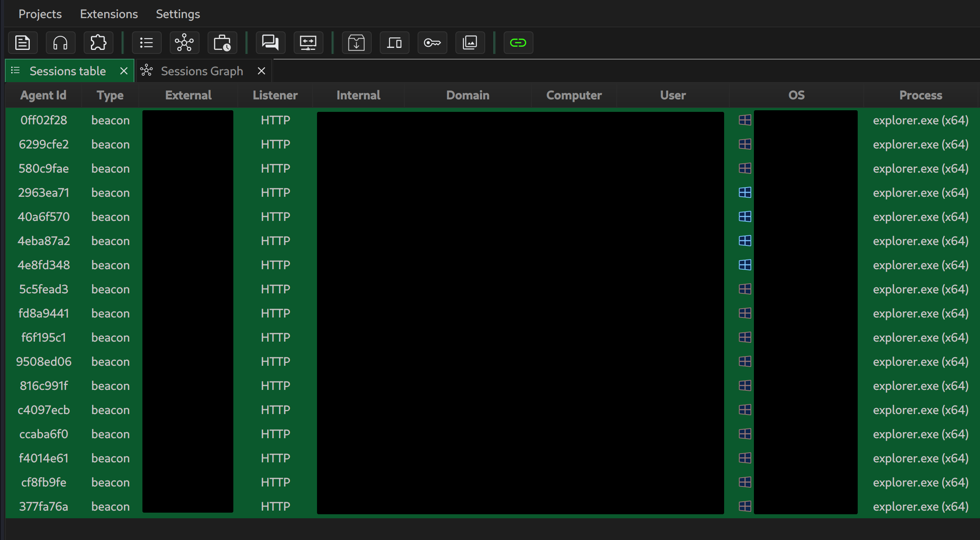Click the green link reconnect icon
980x540 pixels.
tap(518, 43)
